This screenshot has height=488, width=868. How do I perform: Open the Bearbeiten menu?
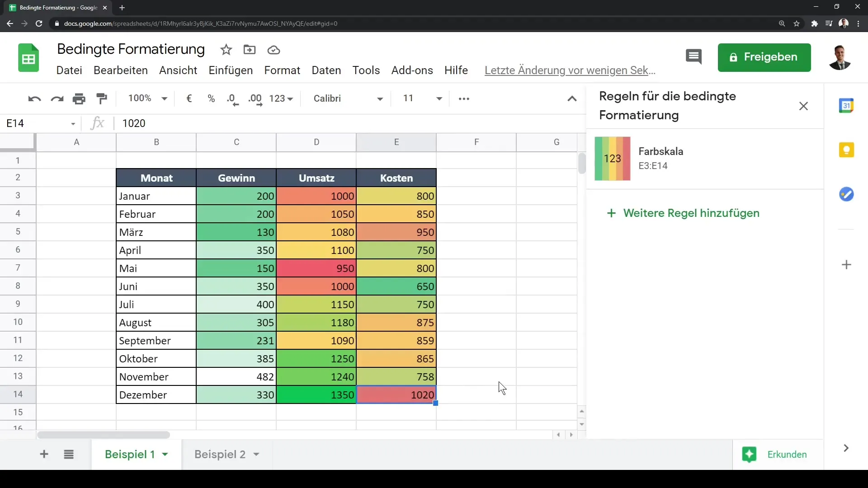121,70
